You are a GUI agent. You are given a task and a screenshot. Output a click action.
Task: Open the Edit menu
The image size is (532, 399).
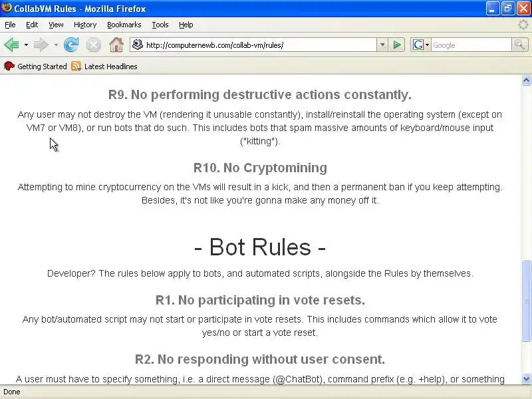[32, 25]
